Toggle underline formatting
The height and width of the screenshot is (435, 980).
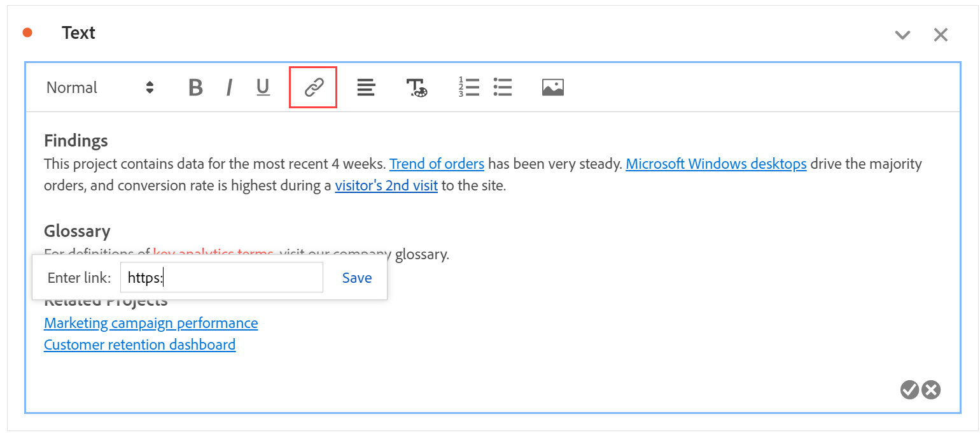click(263, 87)
